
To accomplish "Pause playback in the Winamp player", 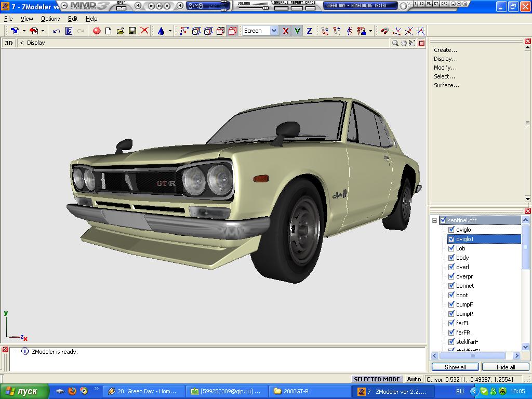I will (x=159, y=5).
